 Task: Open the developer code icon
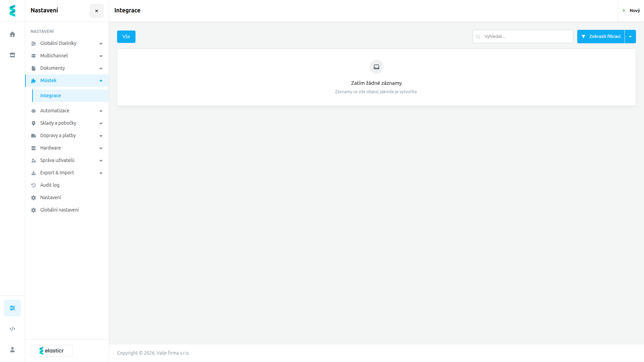pos(12,329)
